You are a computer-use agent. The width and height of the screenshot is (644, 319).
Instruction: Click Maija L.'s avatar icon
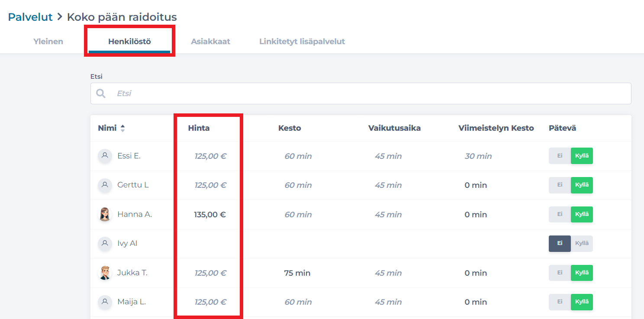[105, 302]
